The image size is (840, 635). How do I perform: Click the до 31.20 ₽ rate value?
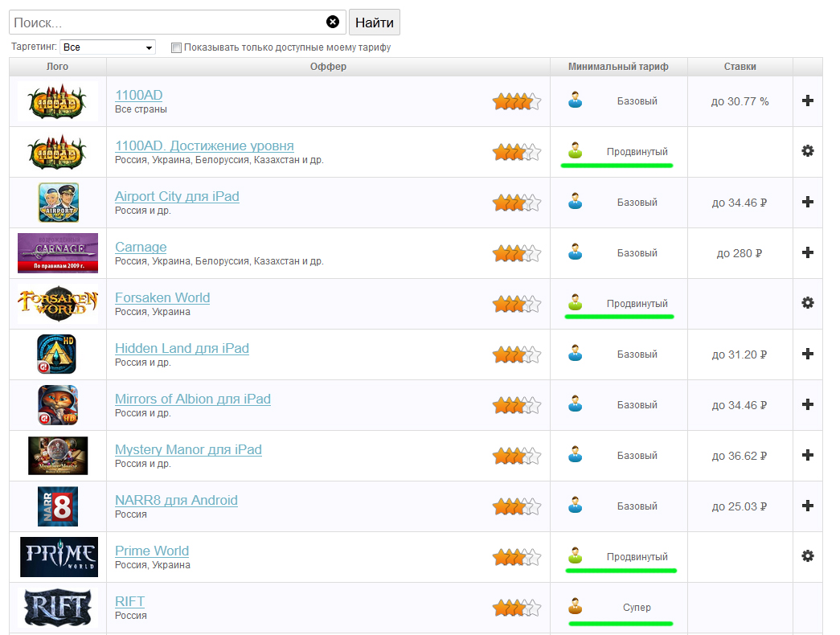coord(740,354)
